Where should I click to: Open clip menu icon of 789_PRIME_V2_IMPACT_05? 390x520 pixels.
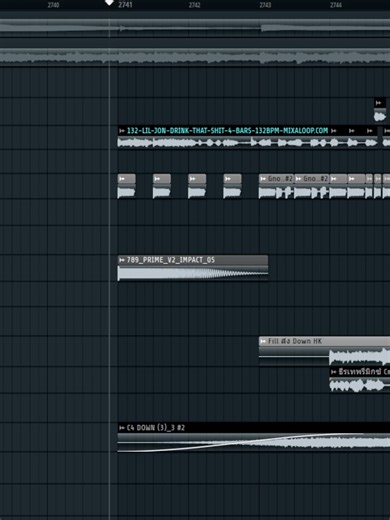(122, 260)
